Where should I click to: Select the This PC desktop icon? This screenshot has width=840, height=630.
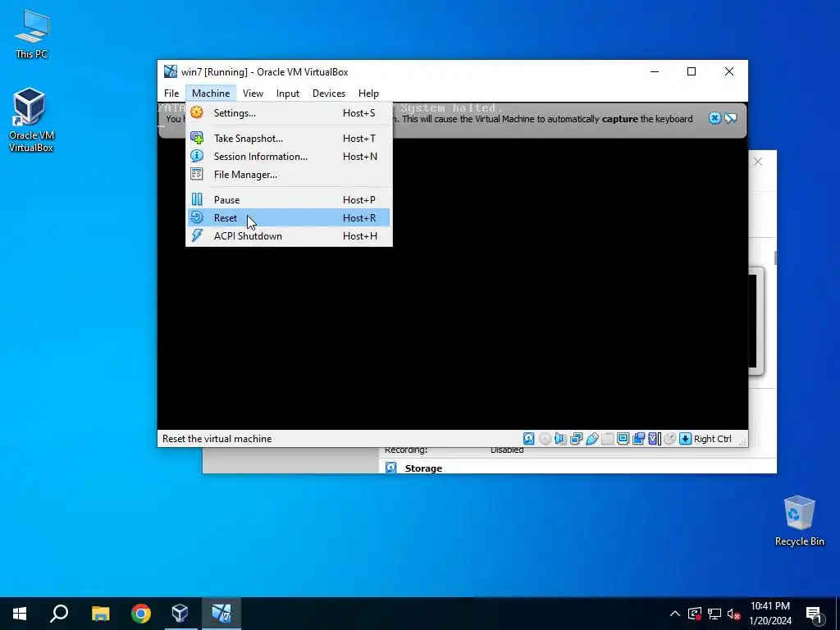32,34
